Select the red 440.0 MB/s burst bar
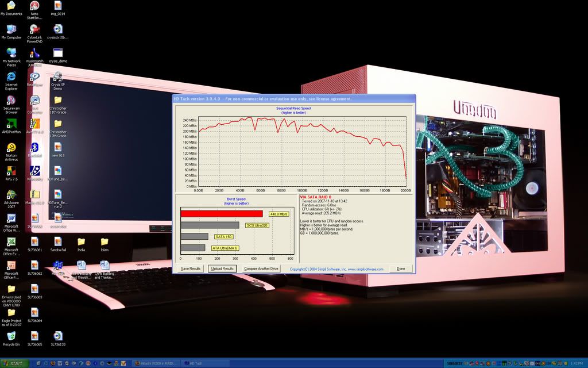Viewport: 588px width, 368px height. 222,214
